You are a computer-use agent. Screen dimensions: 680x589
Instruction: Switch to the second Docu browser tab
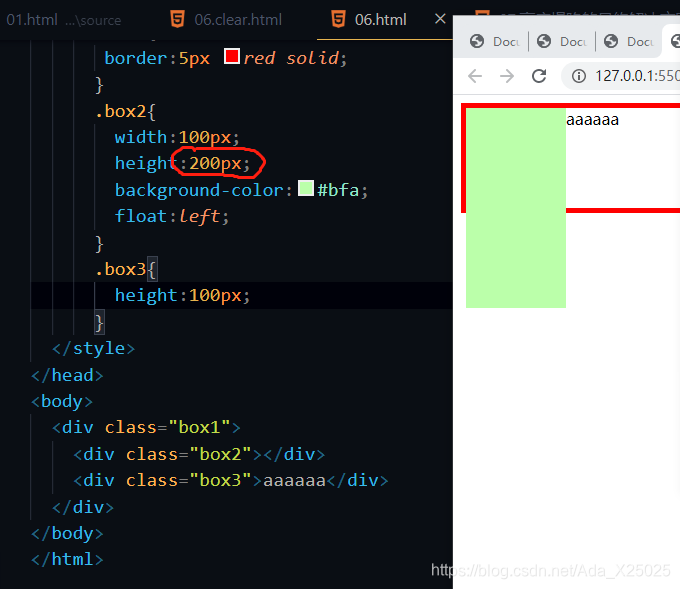point(562,41)
